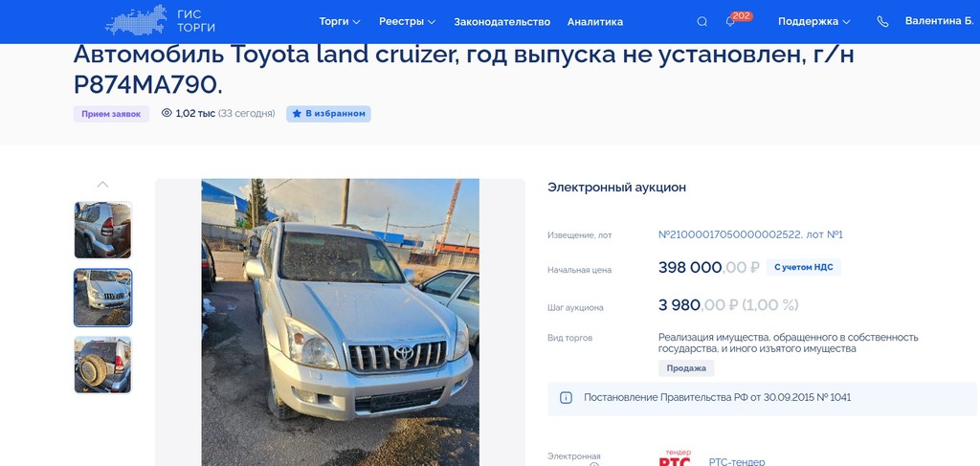Image resolution: width=980 pixels, height=466 pixels.
Task: Click the gallery up arrow chevron
Action: click(102, 185)
